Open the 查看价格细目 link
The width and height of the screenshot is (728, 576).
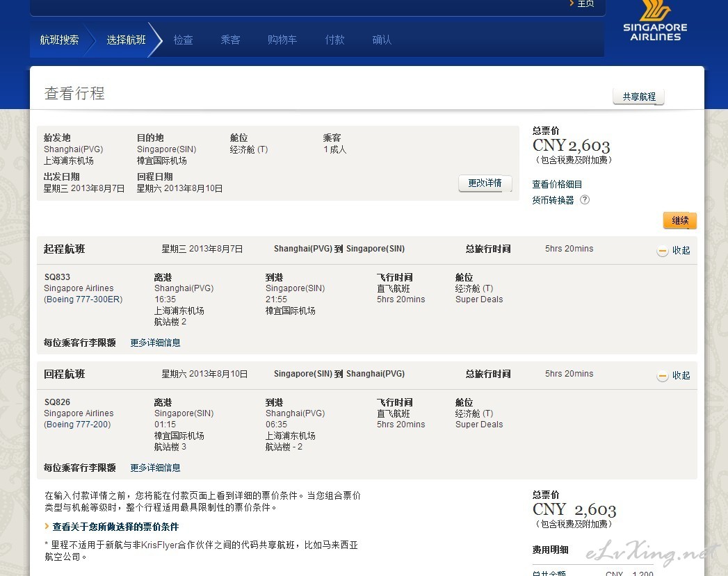pos(557,184)
